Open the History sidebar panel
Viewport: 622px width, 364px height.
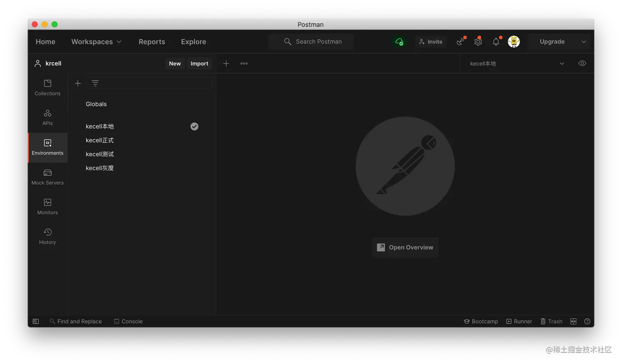(47, 237)
